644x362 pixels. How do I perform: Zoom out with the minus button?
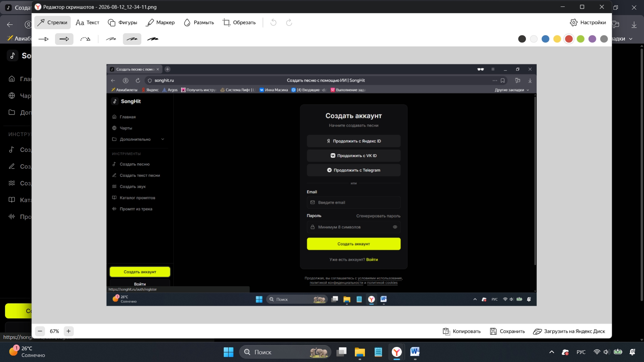(x=40, y=331)
